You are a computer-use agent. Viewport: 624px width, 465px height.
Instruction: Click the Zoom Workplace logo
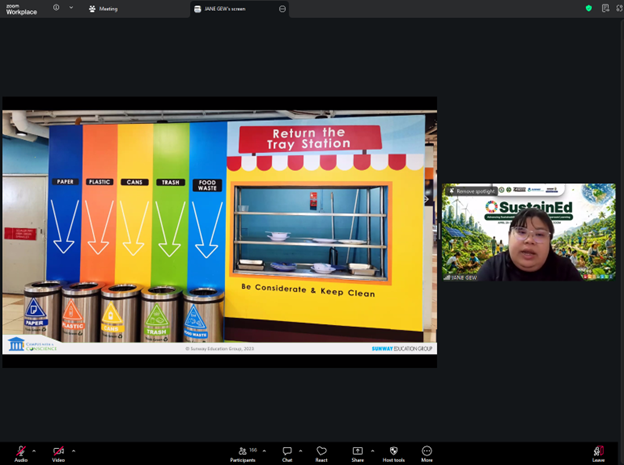[x=21, y=9]
